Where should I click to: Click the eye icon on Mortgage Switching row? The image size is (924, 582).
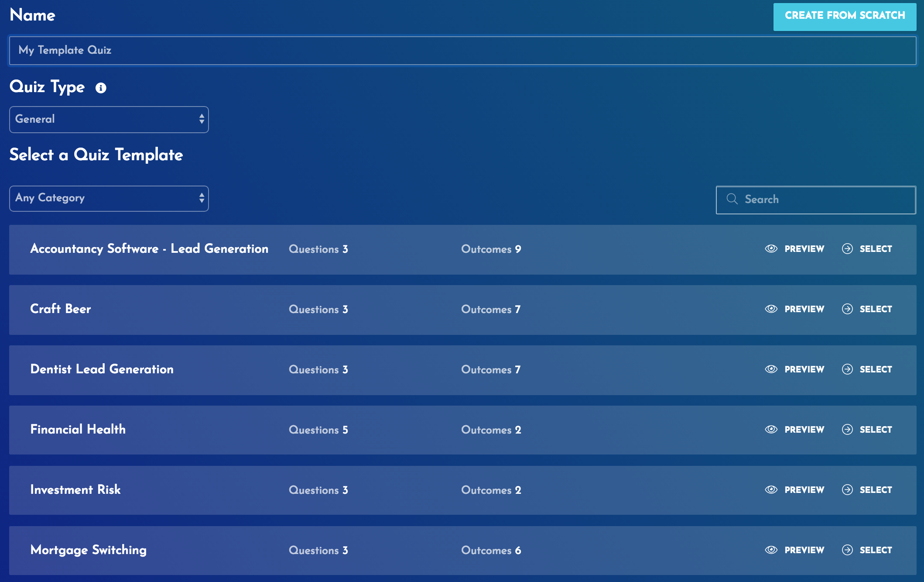pyautogui.click(x=770, y=550)
